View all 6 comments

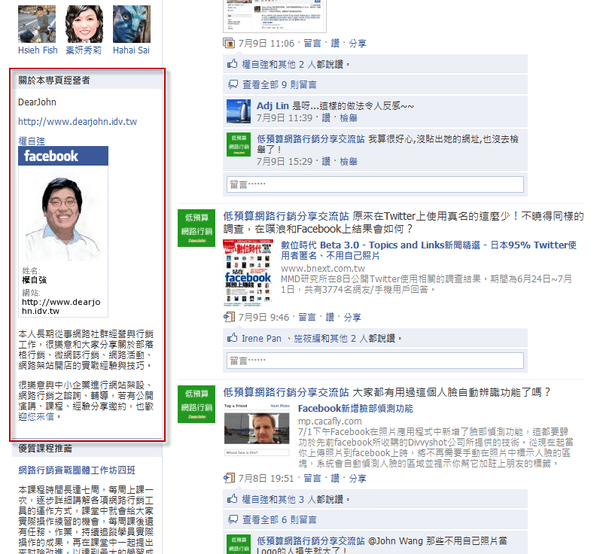pyautogui.click(x=279, y=520)
